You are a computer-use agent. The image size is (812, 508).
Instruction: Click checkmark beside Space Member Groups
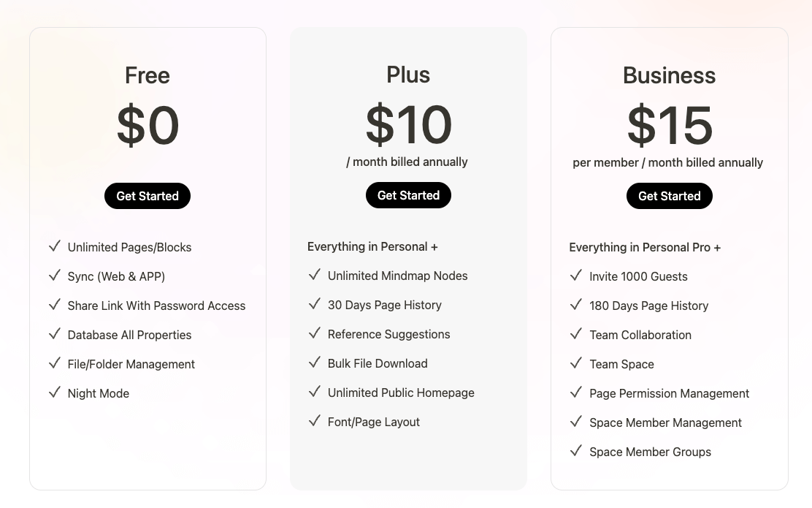[576, 451]
